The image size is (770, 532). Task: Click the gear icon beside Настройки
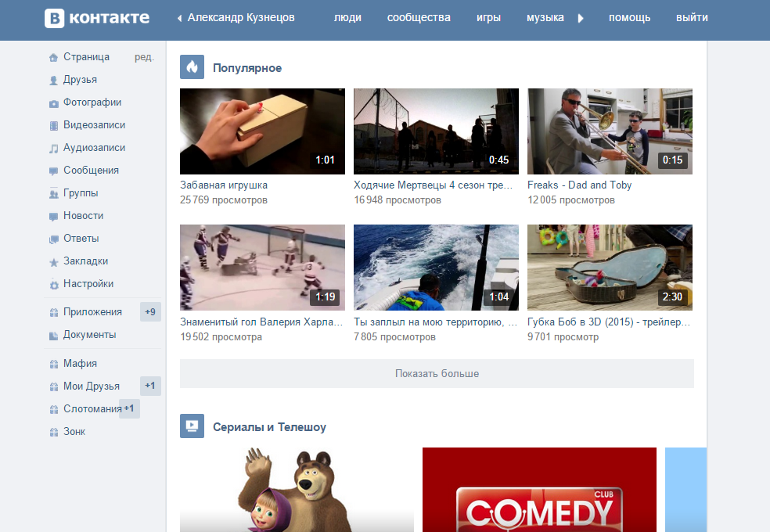(53, 285)
